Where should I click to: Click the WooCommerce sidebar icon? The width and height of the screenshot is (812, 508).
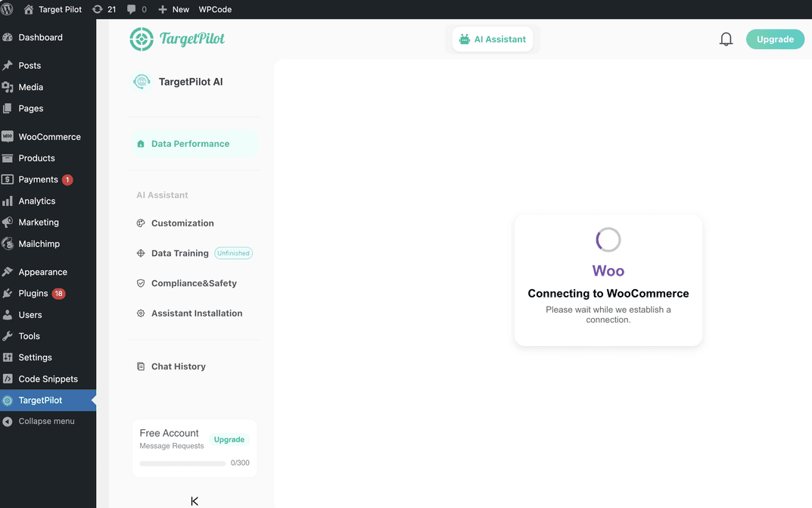[8, 137]
